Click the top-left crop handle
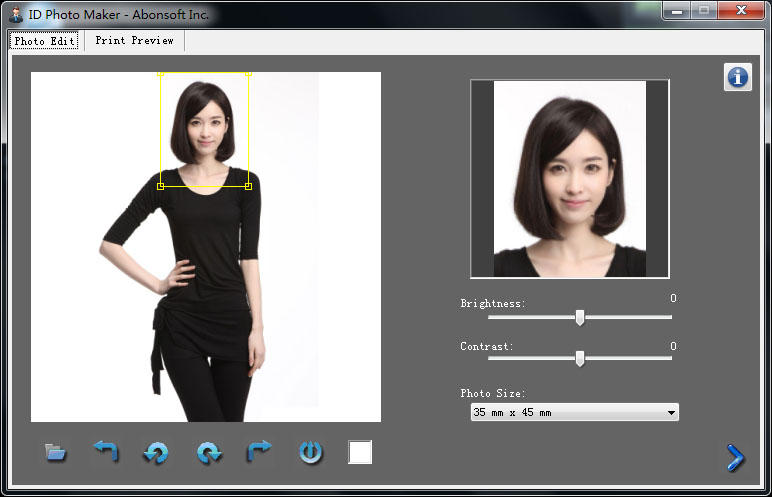The image size is (772, 497). [x=161, y=74]
